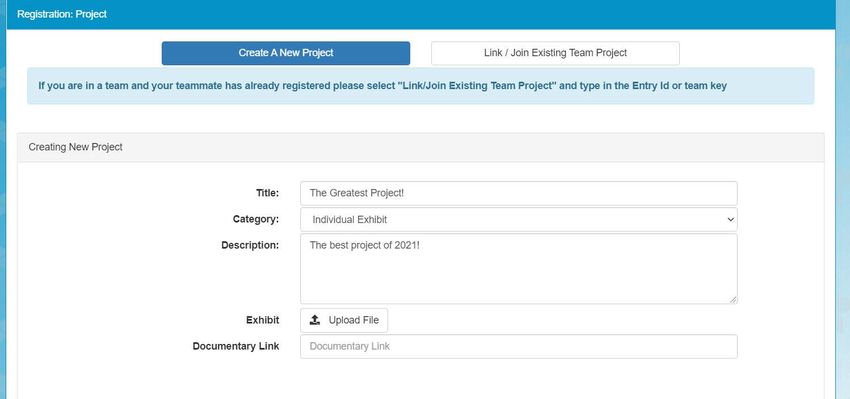This screenshot has height=399, width=850.
Task: Open the Category dropdown chevron arrow
Action: [x=730, y=220]
